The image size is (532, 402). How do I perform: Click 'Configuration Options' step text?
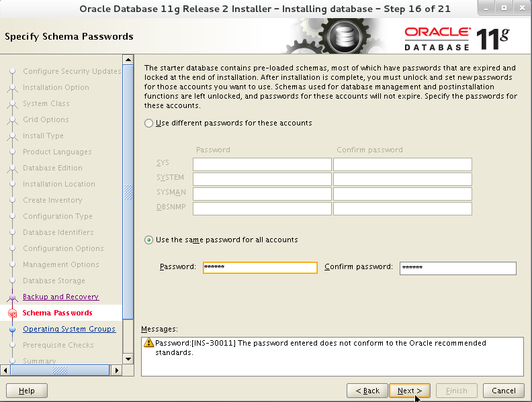63,248
